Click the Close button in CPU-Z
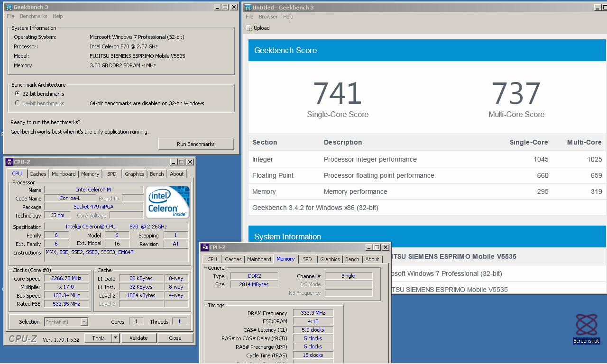The image size is (607, 364). pyautogui.click(x=175, y=338)
